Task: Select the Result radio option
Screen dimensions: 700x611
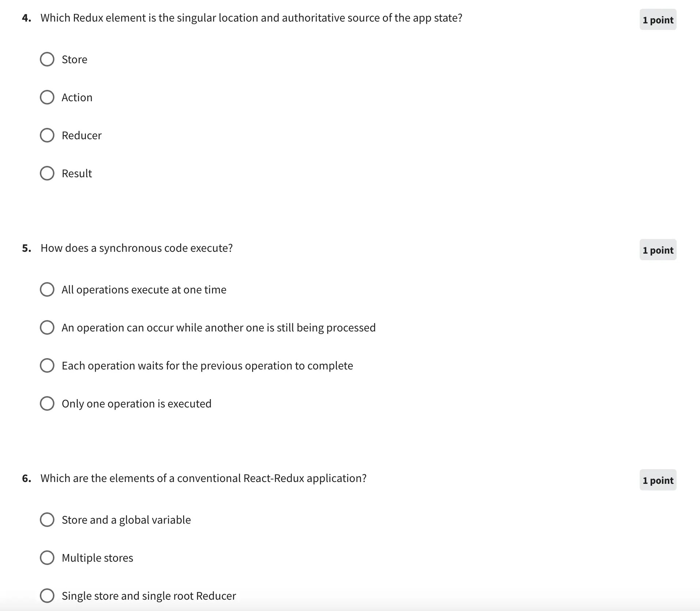Action: click(47, 173)
